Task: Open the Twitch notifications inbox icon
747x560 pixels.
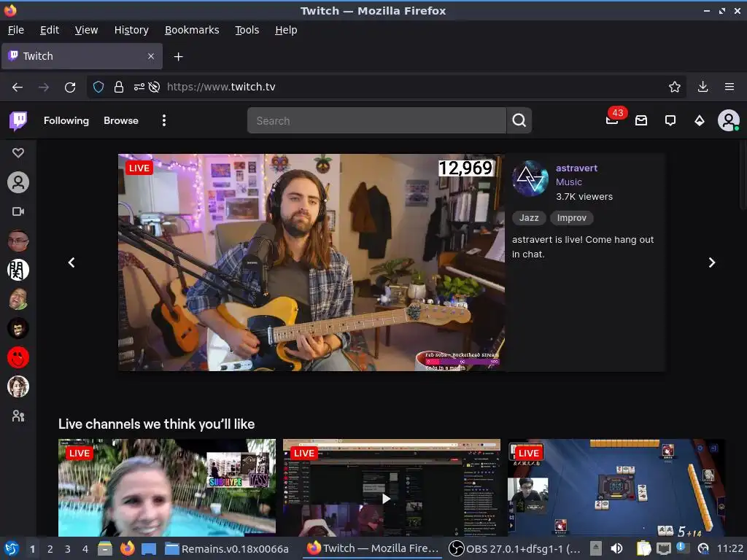Action: coord(641,120)
